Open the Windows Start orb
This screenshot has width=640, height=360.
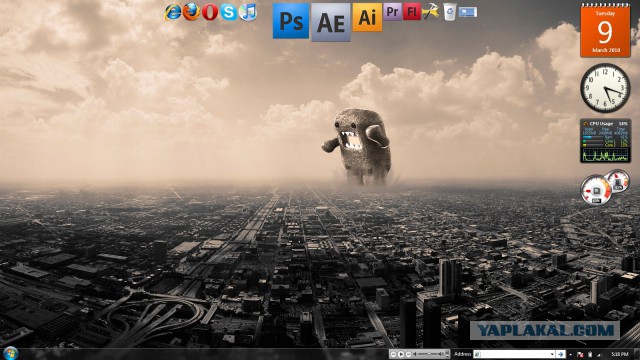pyautogui.click(x=10, y=353)
